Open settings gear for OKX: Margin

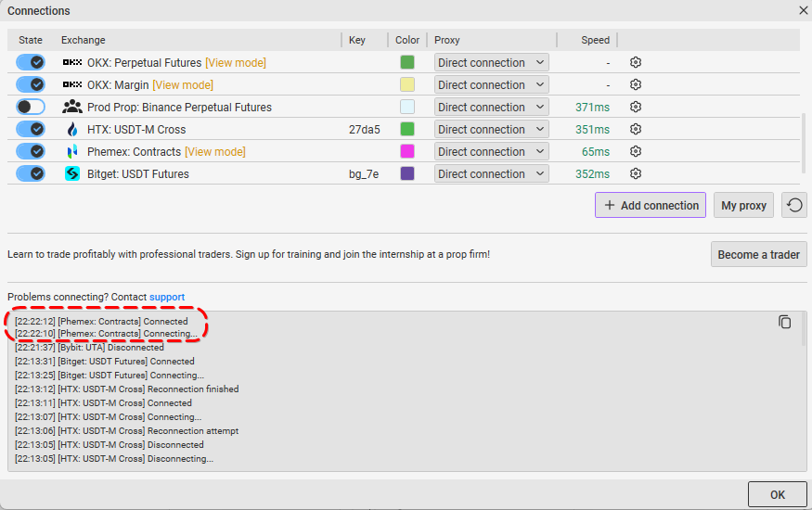pyautogui.click(x=636, y=84)
